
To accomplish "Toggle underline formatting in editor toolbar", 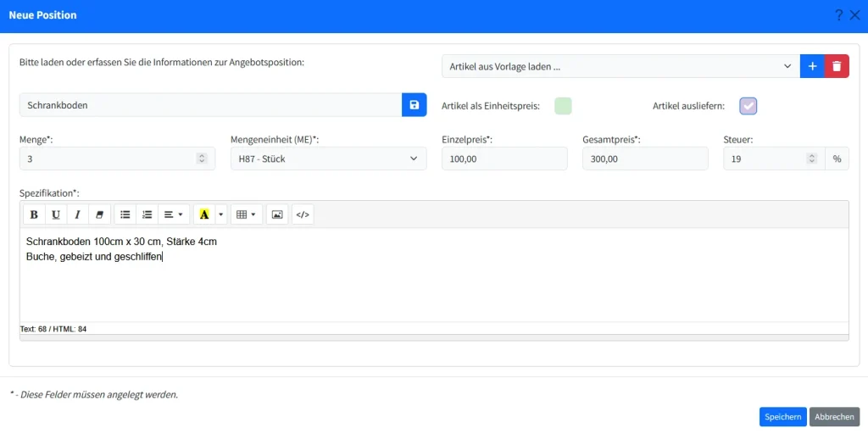I will 56,214.
